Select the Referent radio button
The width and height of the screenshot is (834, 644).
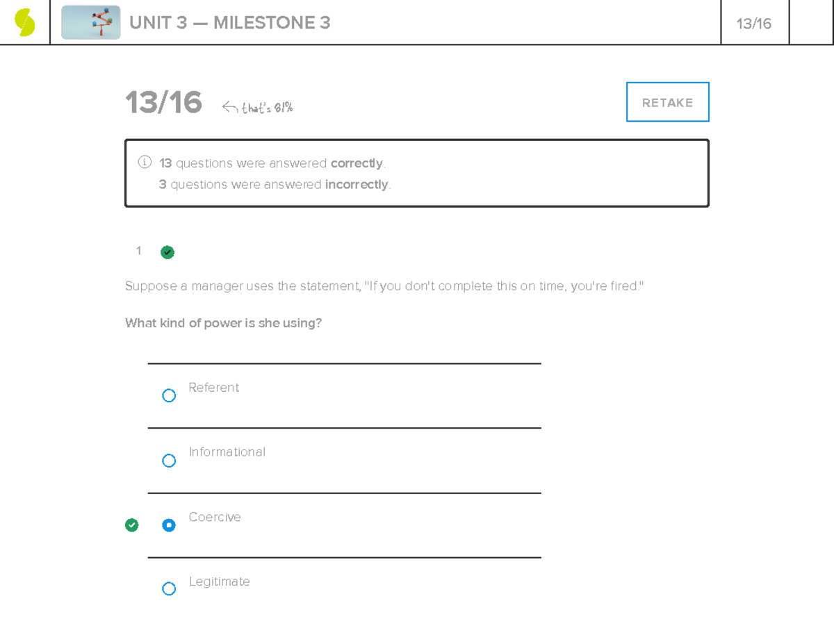169,395
